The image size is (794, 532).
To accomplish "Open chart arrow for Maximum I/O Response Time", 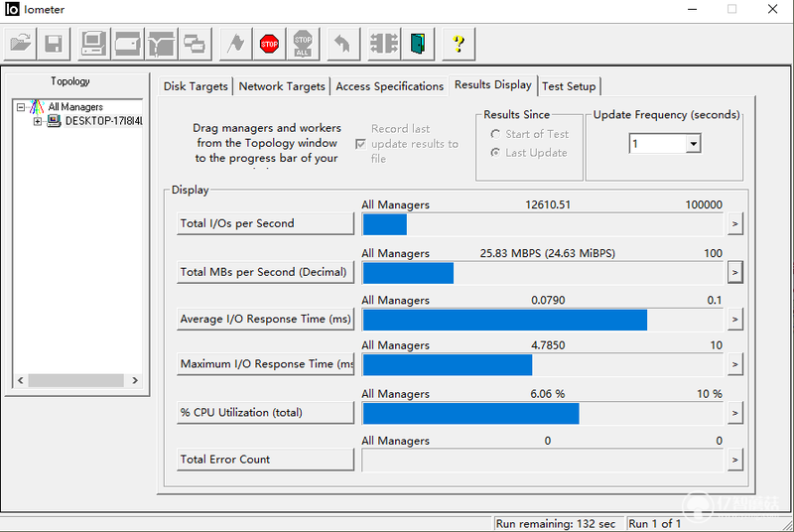I will [734, 364].
